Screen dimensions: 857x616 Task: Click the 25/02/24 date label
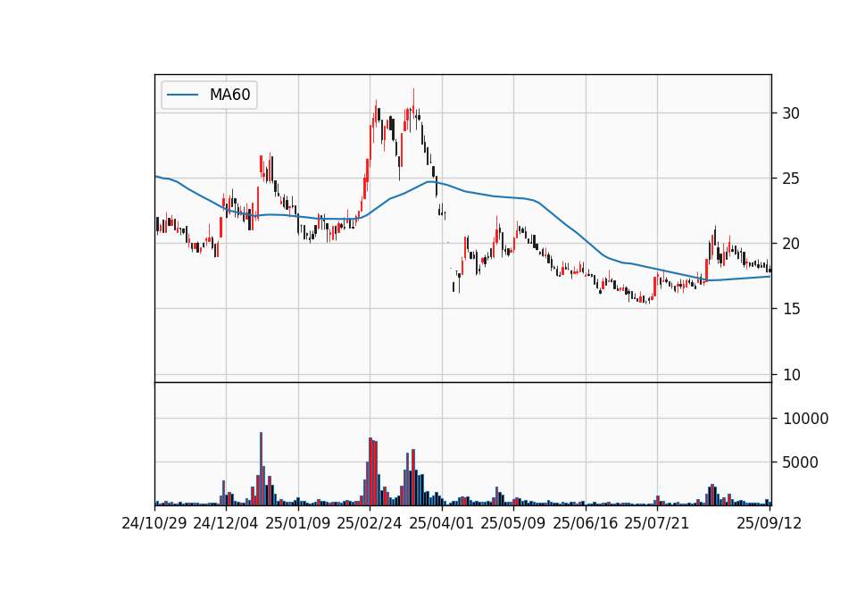point(370,523)
